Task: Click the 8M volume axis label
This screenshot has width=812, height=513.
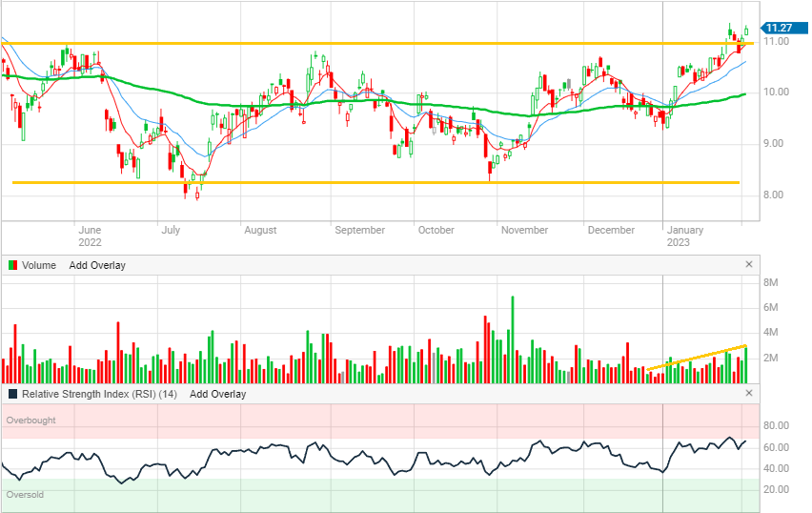Action: [773, 282]
